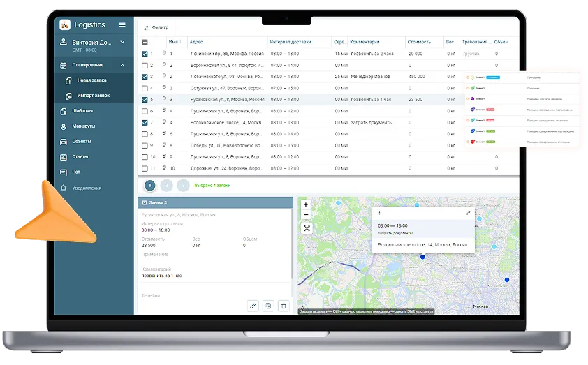Check the checkbox for row 4
The width and height of the screenshot is (588, 365).
point(145,88)
